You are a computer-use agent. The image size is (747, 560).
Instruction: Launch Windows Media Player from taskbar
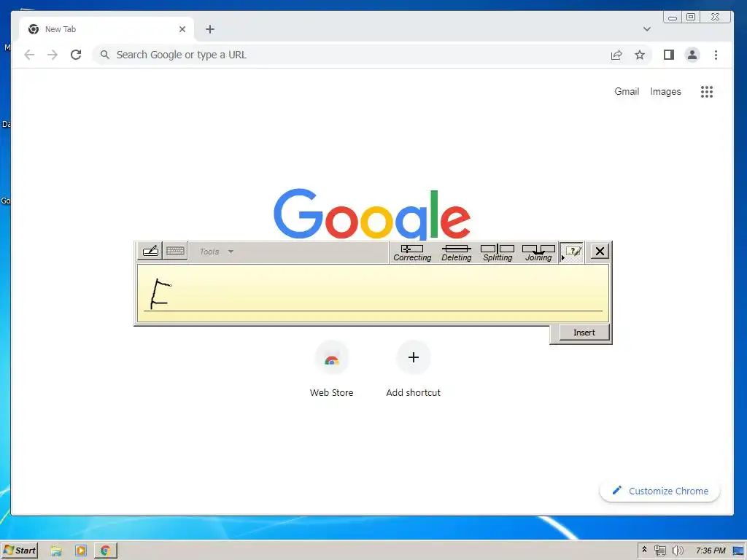(x=81, y=551)
